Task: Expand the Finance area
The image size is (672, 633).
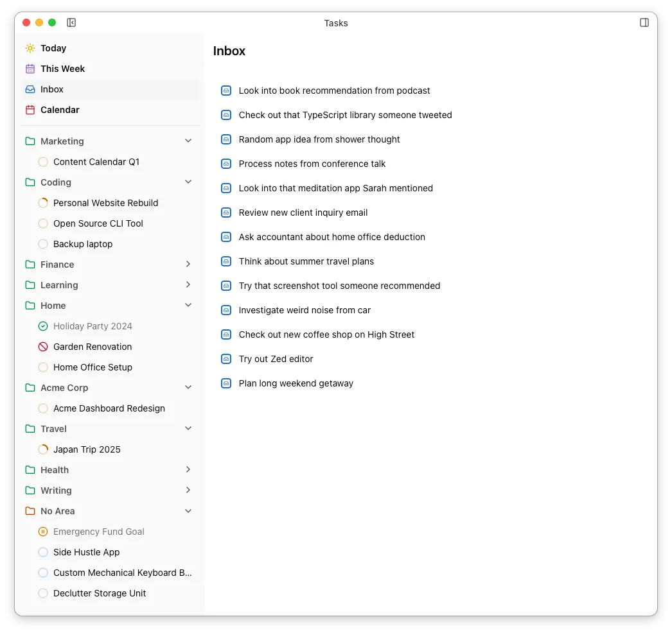Action: click(x=188, y=264)
